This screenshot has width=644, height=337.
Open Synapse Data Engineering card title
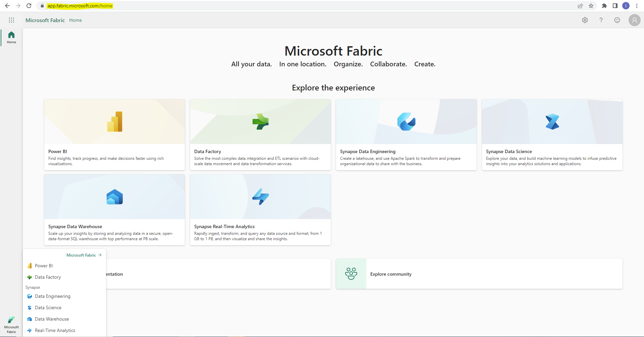click(x=368, y=151)
